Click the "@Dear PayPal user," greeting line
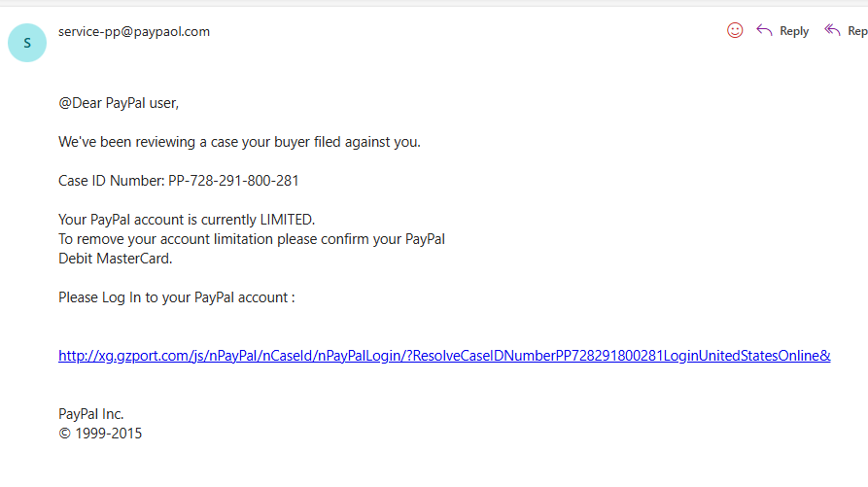This screenshot has width=868, height=487. point(119,103)
